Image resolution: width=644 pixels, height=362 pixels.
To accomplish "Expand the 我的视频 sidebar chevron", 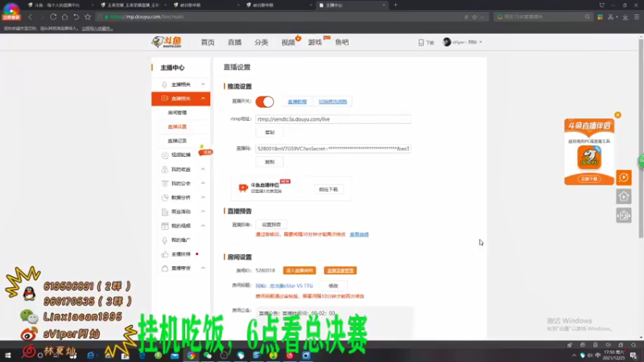I will tap(203, 226).
